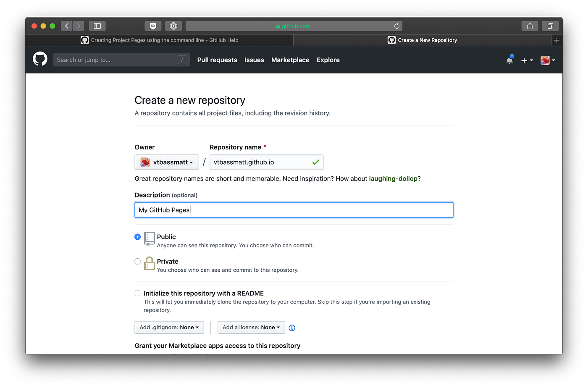Click the github.com address bar
The width and height of the screenshot is (588, 388).
294,26
